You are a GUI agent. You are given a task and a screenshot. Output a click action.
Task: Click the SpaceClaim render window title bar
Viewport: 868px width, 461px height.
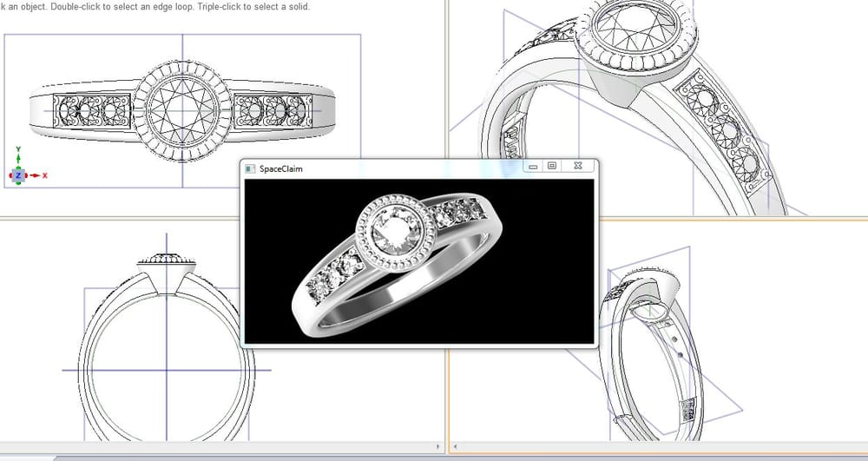pyautogui.click(x=391, y=167)
